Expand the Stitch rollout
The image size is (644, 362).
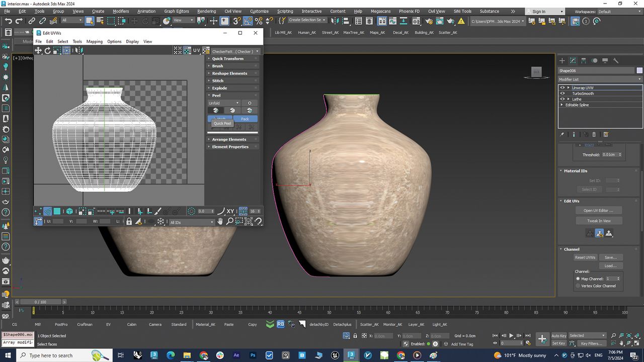[233, 80]
